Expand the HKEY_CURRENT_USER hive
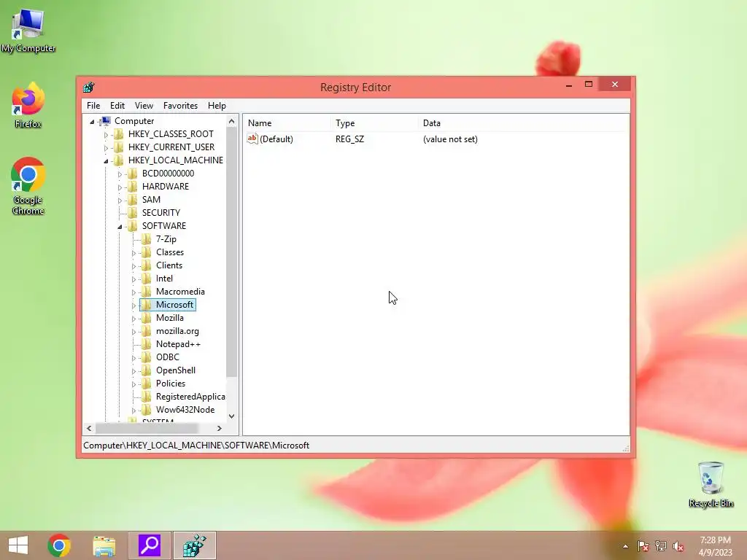747x560 pixels. click(106, 148)
